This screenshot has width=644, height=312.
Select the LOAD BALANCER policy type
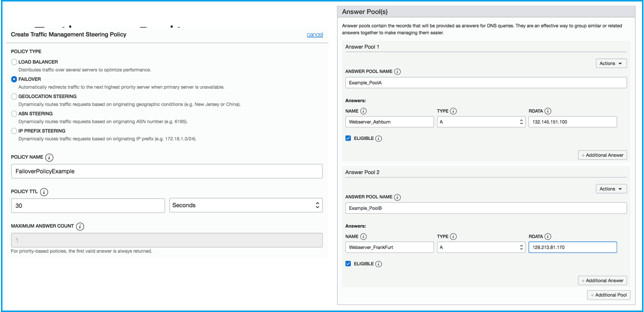point(13,62)
